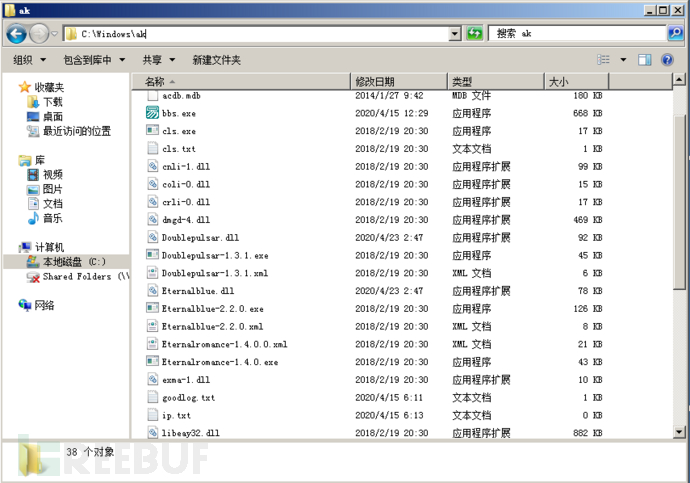Image resolution: width=690 pixels, height=483 pixels.
Task: Select the Eternalblue.dll file icon
Action: 152,290
